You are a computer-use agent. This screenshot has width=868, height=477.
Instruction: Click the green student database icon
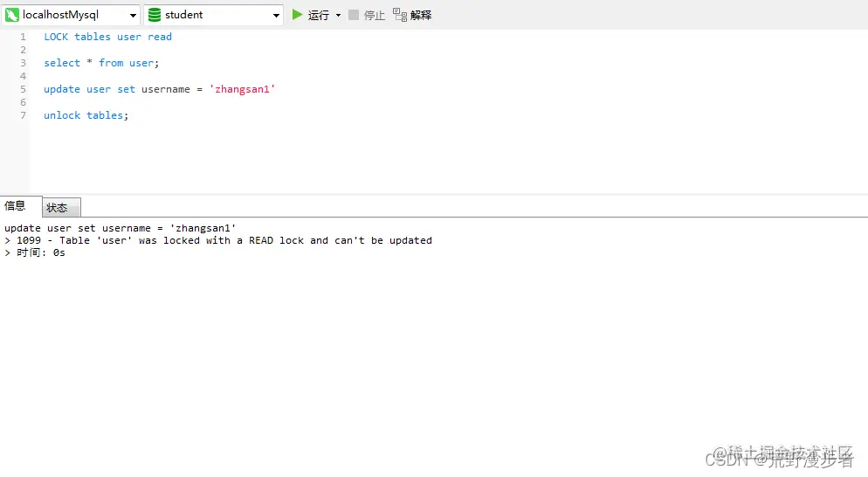(x=155, y=15)
